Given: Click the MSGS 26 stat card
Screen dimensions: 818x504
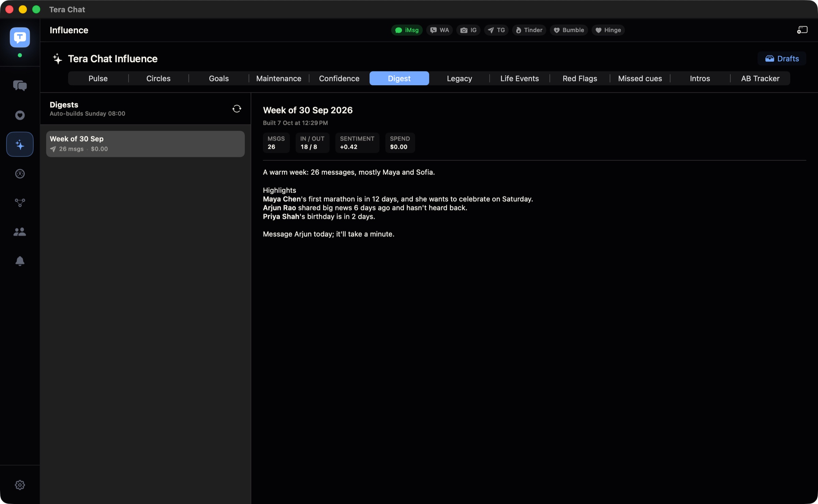Looking at the screenshot, I should tap(276, 143).
